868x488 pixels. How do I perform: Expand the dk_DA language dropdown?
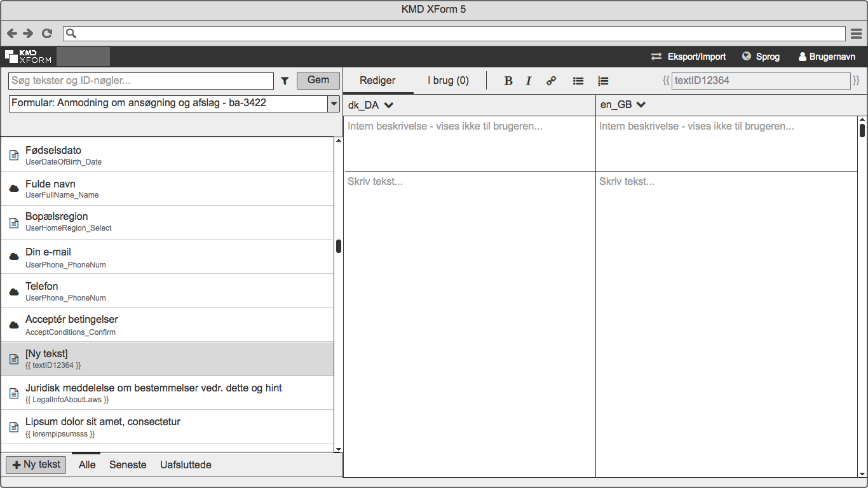pyautogui.click(x=389, y=105)
